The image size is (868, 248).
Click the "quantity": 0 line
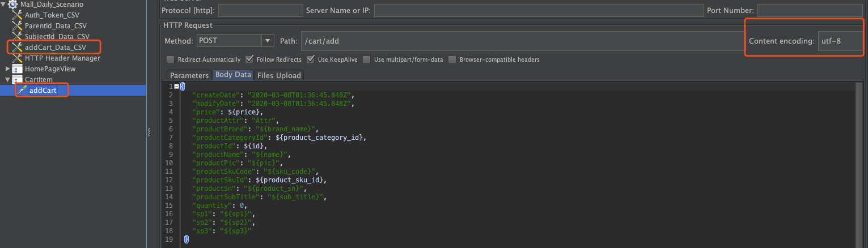click(x=219, y=206)
